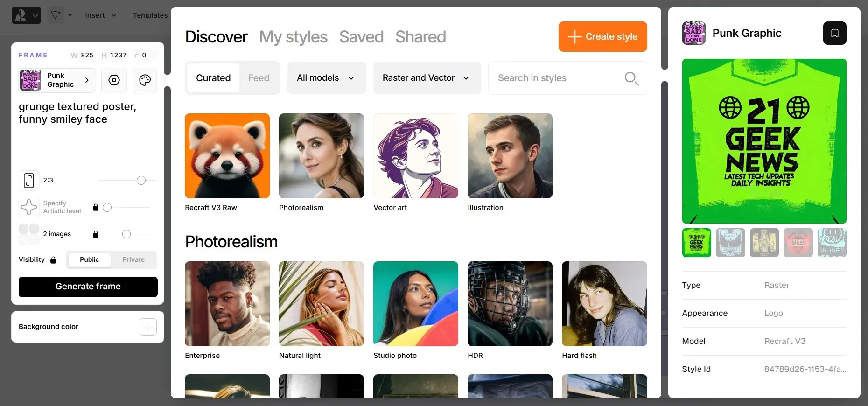Click the bookmark save-style icon
The image size is (868, 406).
(834, 33)
